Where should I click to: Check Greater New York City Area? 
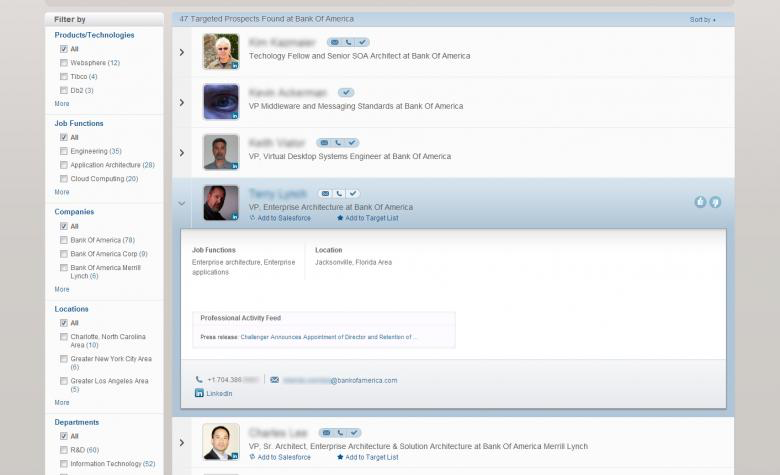tap(64, 359)
